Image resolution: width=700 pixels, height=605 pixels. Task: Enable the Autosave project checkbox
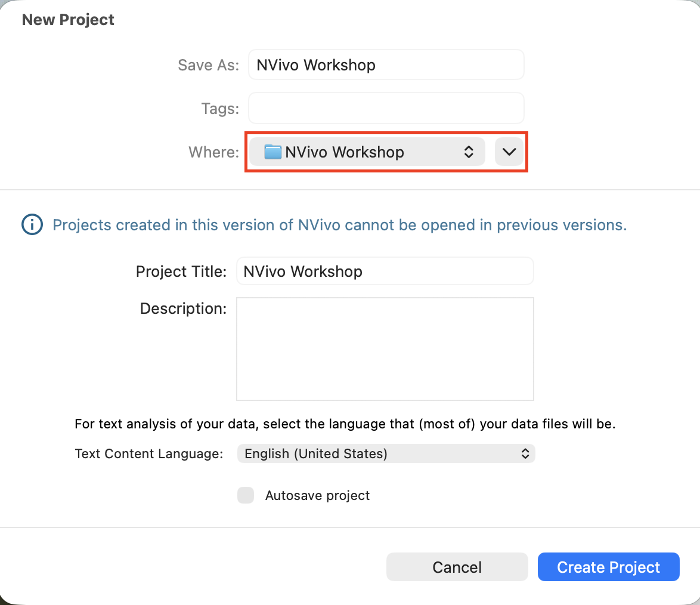pos(246,495)
